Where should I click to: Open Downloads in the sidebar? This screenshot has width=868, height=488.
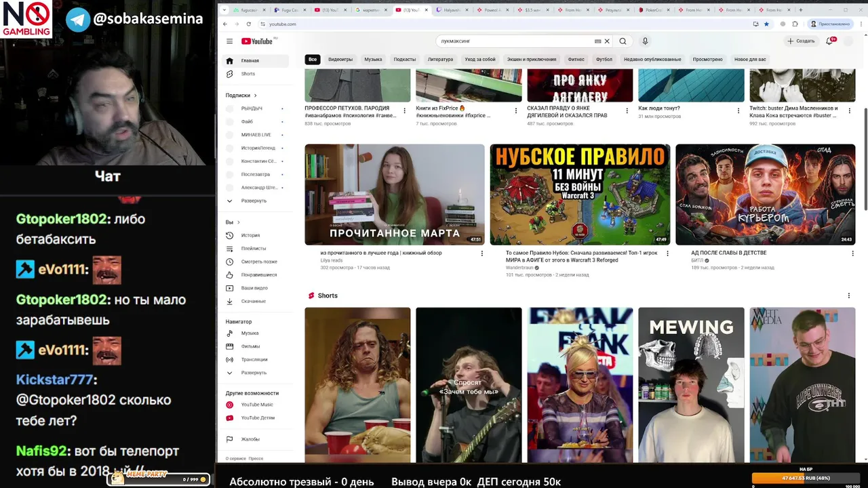click(256, 302)
